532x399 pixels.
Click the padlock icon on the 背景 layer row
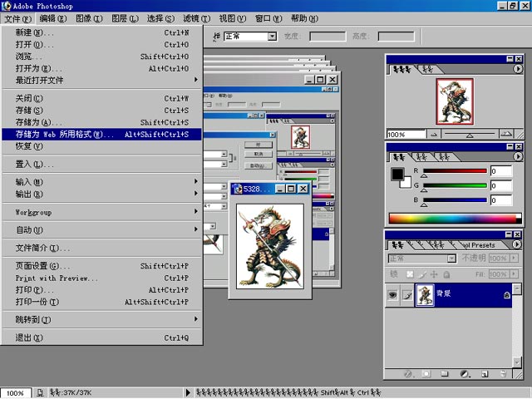point(506,295)
